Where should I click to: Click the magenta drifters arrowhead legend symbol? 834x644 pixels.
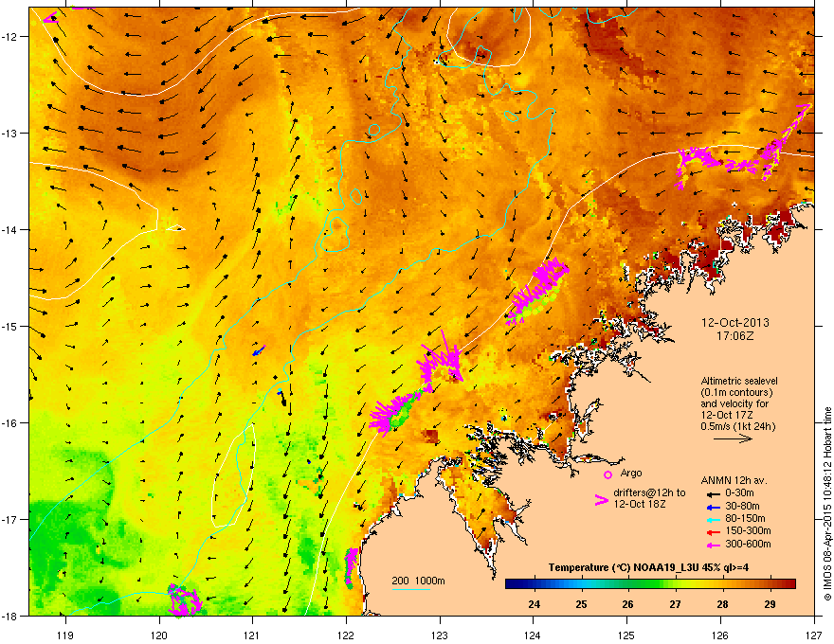click(x=601, y=500)
